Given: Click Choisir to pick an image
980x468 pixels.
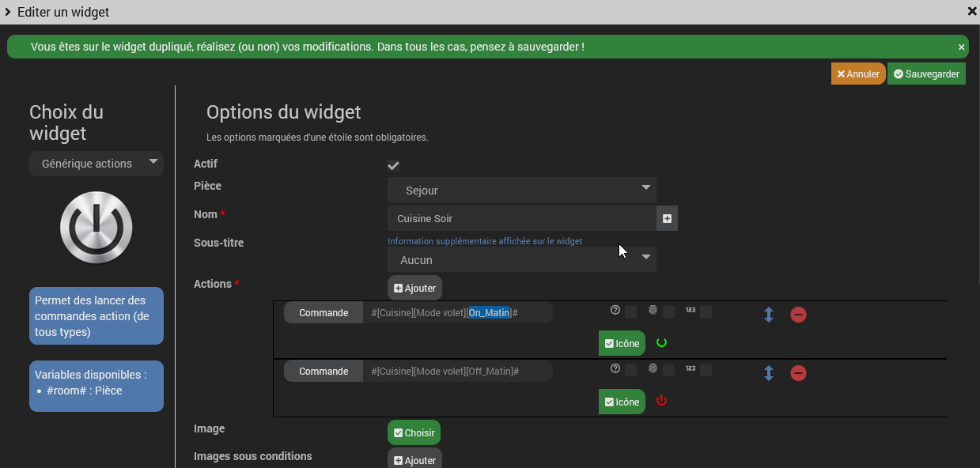Looking at the screenshot, I should pyautogui.click(x=414, y=432).
